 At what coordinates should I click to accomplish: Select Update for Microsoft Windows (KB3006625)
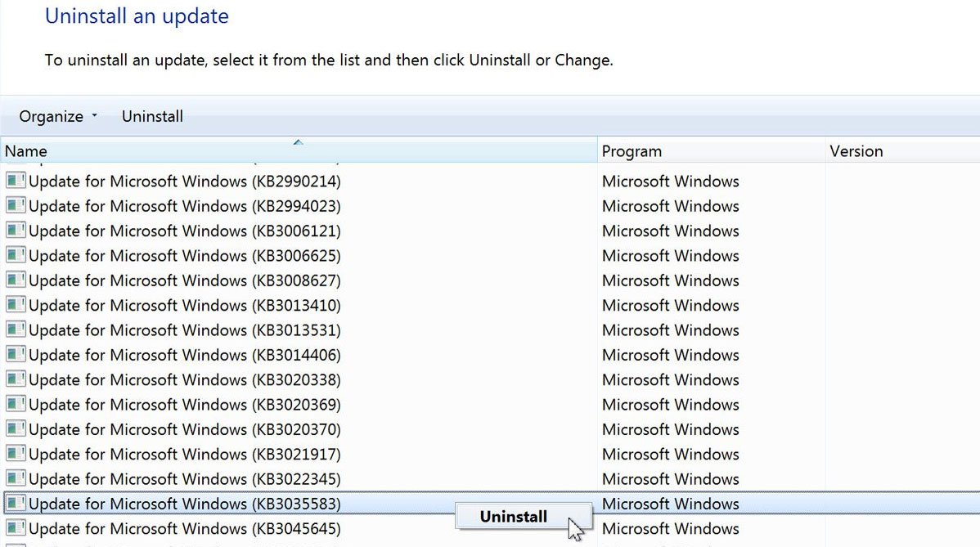184,256
